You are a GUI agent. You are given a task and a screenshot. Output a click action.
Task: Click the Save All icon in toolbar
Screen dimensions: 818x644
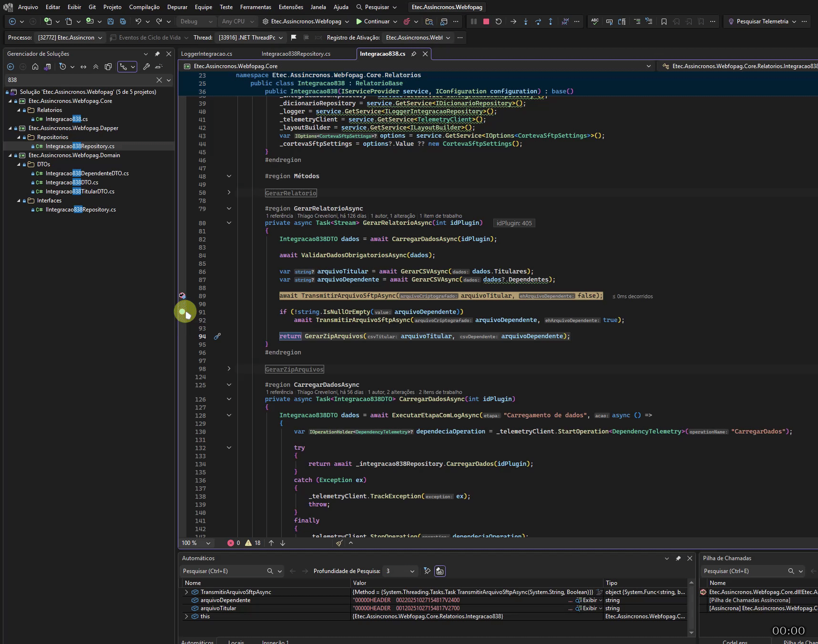(x=123, y=21)
